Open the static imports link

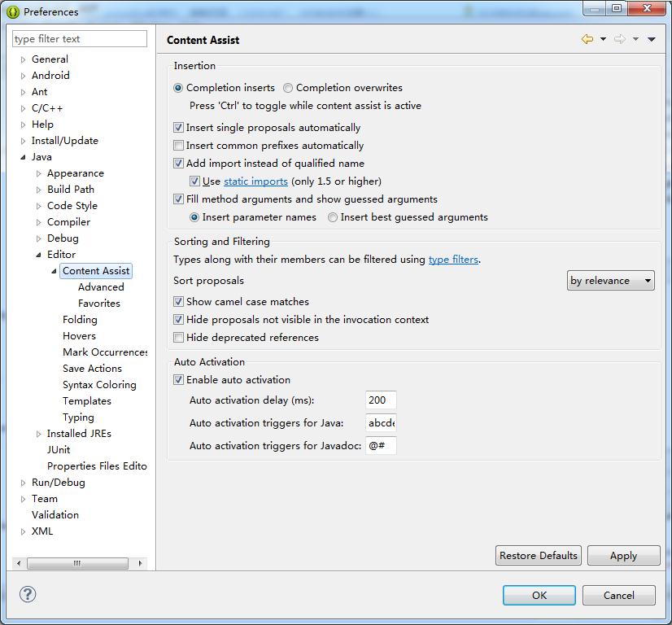point(255,181)
